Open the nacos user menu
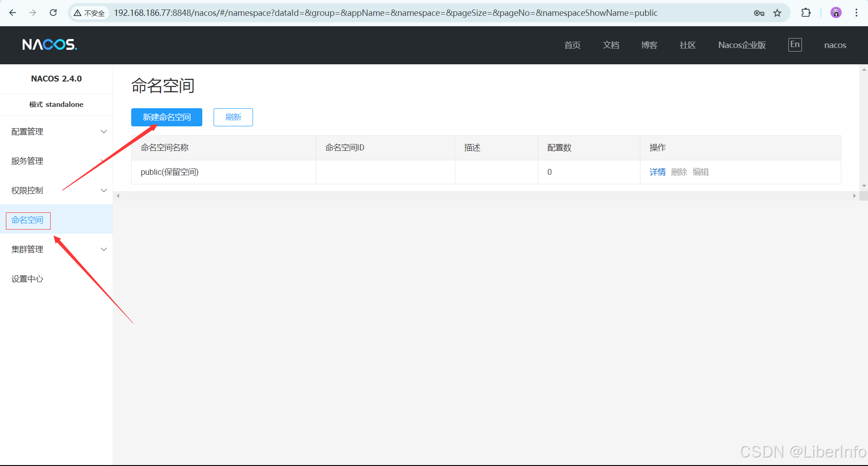 click(x=835, y=45)
